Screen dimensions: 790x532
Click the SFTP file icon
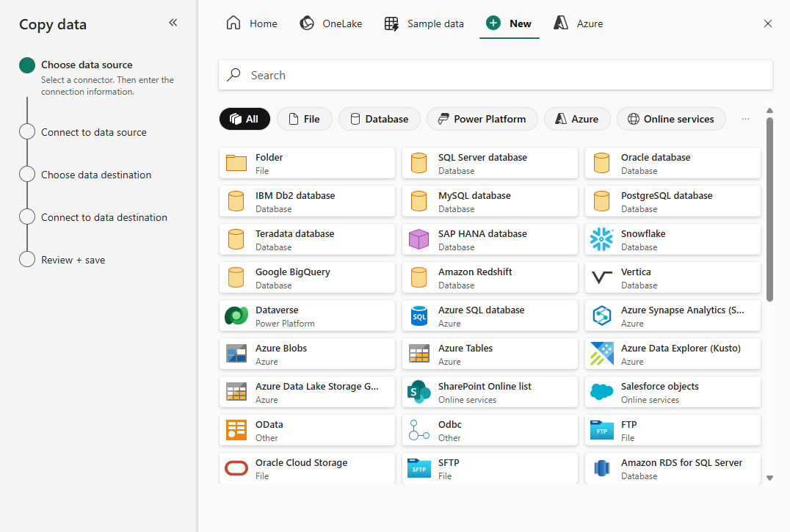pyautogui.click(x=418, y=468)
